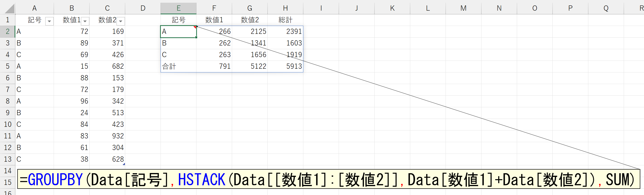This screenshot has width=644, height=195.
Task: Click grand total cell 5913
Action: click(x=285, y=66)
